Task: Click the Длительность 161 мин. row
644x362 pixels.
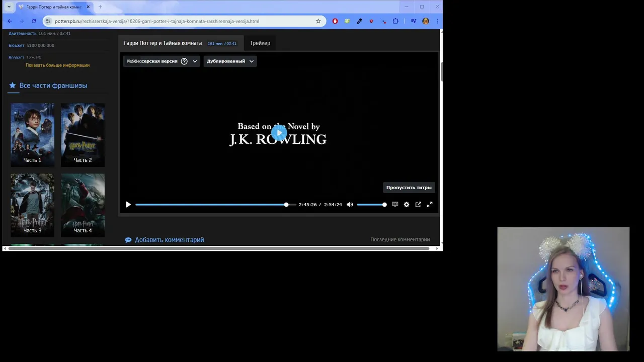Action: [39, 33]
